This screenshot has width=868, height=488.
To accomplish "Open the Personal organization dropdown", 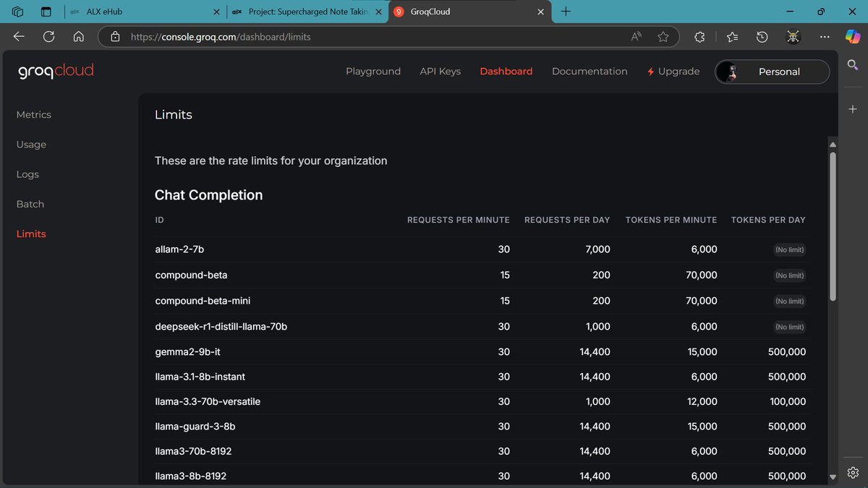I will tap(772, 72).
